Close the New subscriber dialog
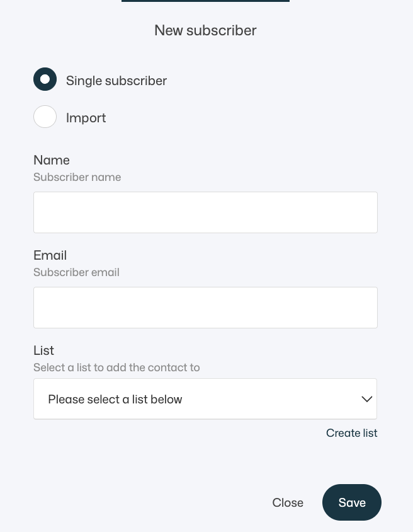Image resolution: width=413 pixels, height=532 pixels. click(288, 502)
